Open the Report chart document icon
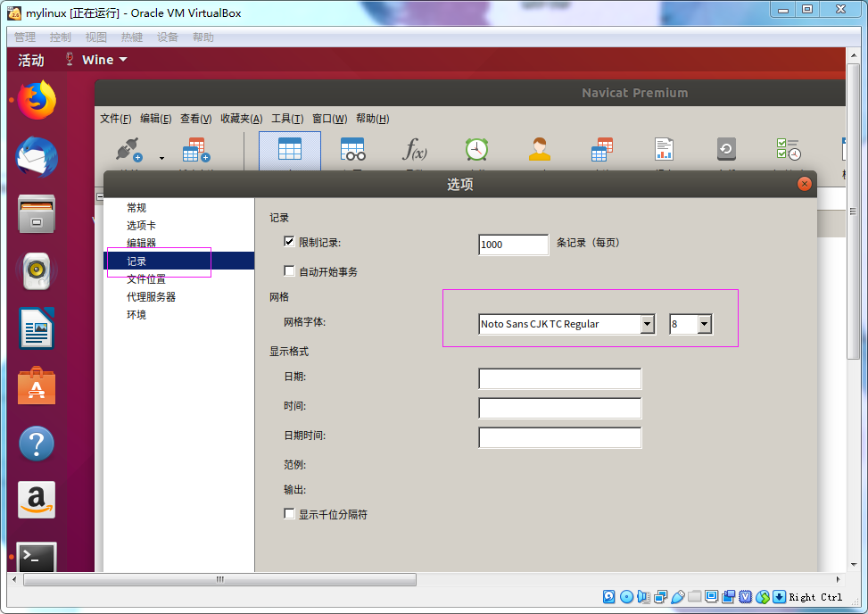The image size is (868, 614). 664,150
